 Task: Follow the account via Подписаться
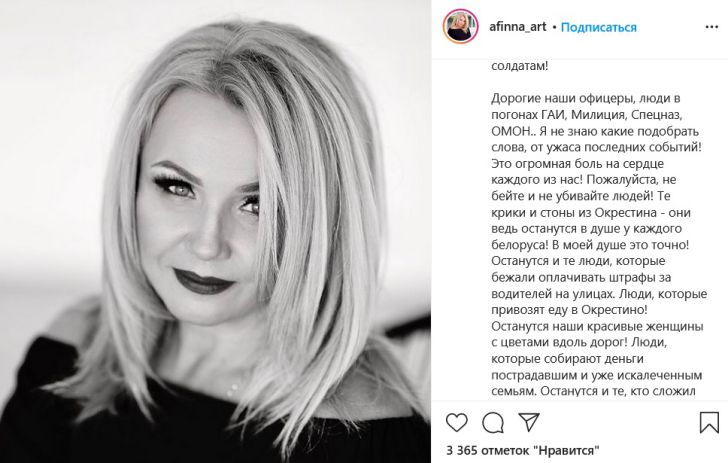[x=598, y=27]
